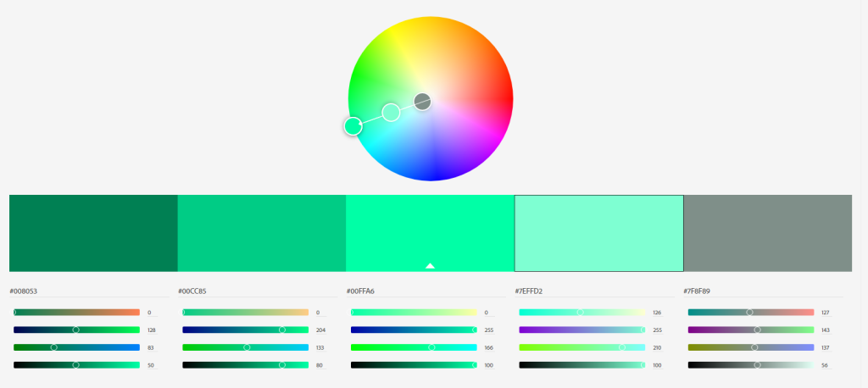Select the dark green #008053 color swatch
This screenshot has height=388, width=868.
(93, 233)
